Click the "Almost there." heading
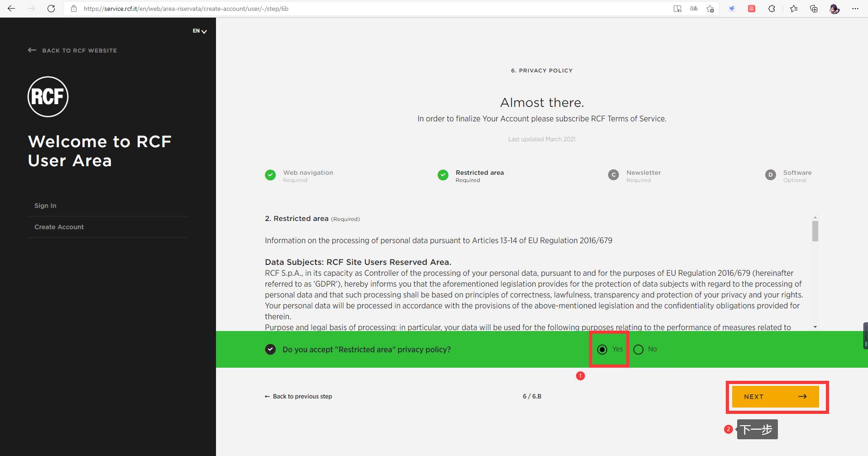 pyautogui.click(x=542, y=103)
